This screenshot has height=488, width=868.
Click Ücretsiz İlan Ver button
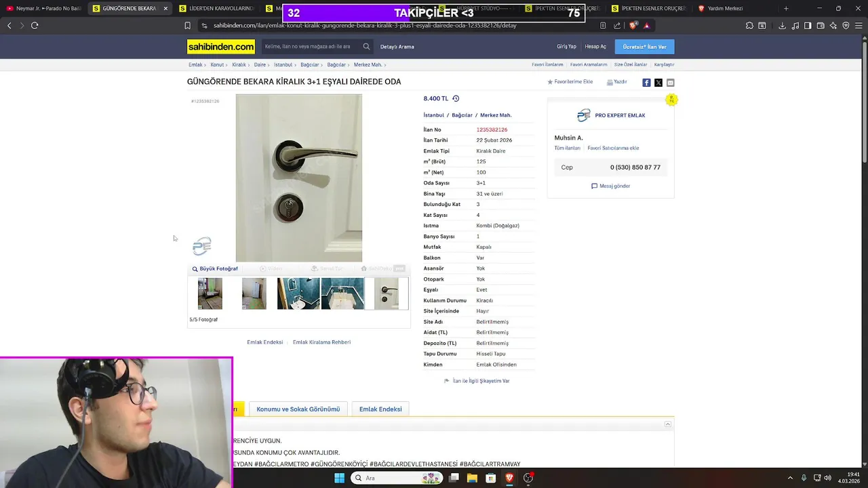pos(644,47)
